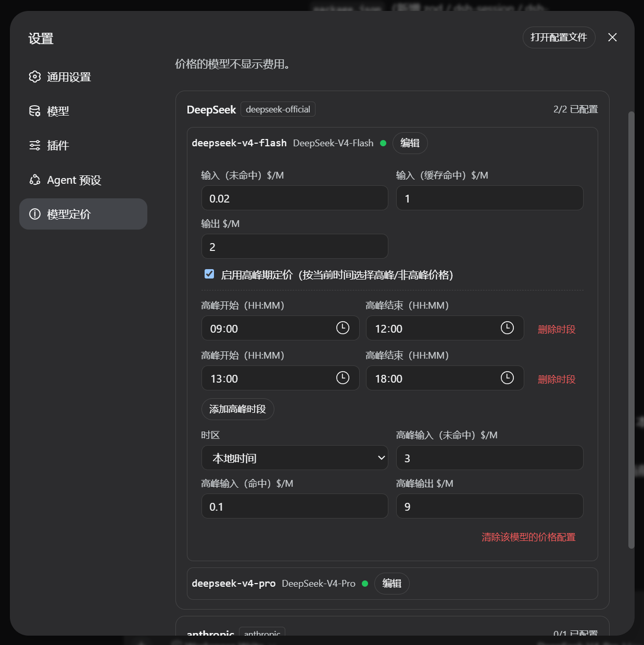Open clock picker for 18:00 end
Image resolution: width=644 pixels, height=645 pixels.
coord(507,378)
